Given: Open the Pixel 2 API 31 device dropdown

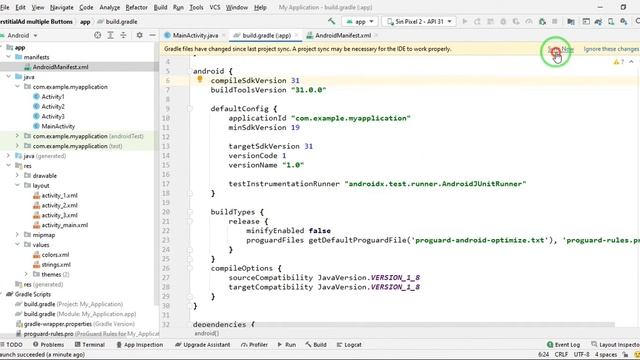Looking at the screenshot, I should tap(419, 21).
